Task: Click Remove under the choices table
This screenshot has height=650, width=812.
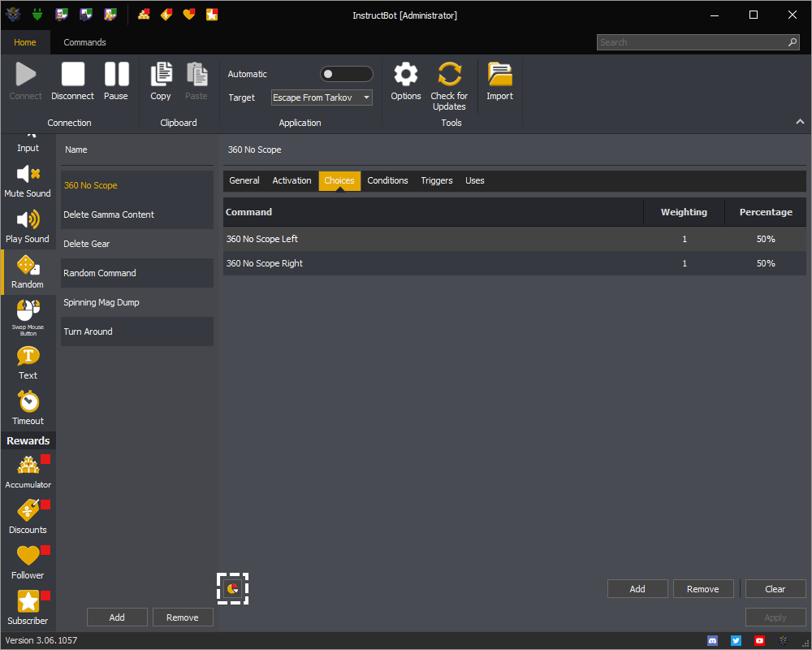Action: tap(702, 589)
